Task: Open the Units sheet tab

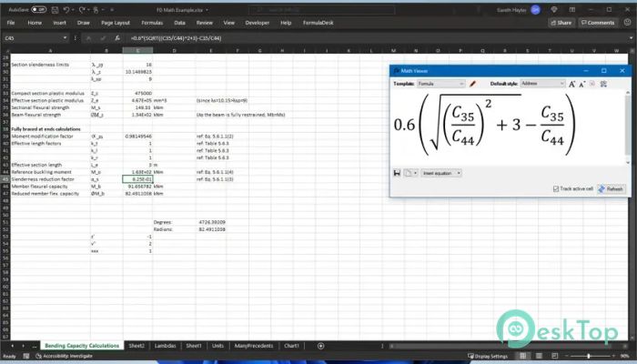Action: pyautogui.click(x=217, y=346)
